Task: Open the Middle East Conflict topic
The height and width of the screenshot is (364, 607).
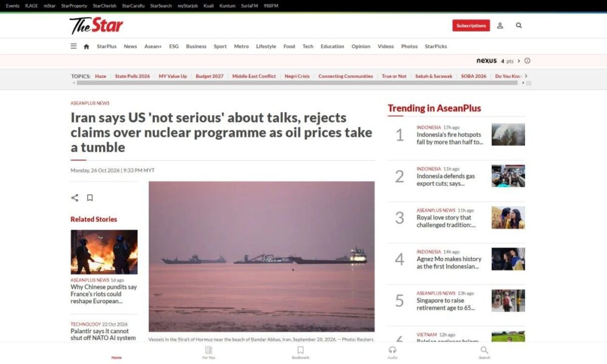Action: point(254,76)
